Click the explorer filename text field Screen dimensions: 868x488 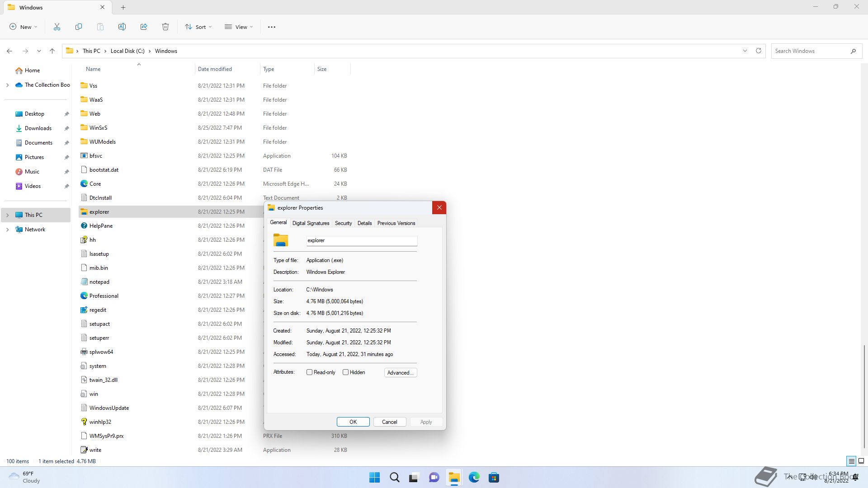[362, 241]
